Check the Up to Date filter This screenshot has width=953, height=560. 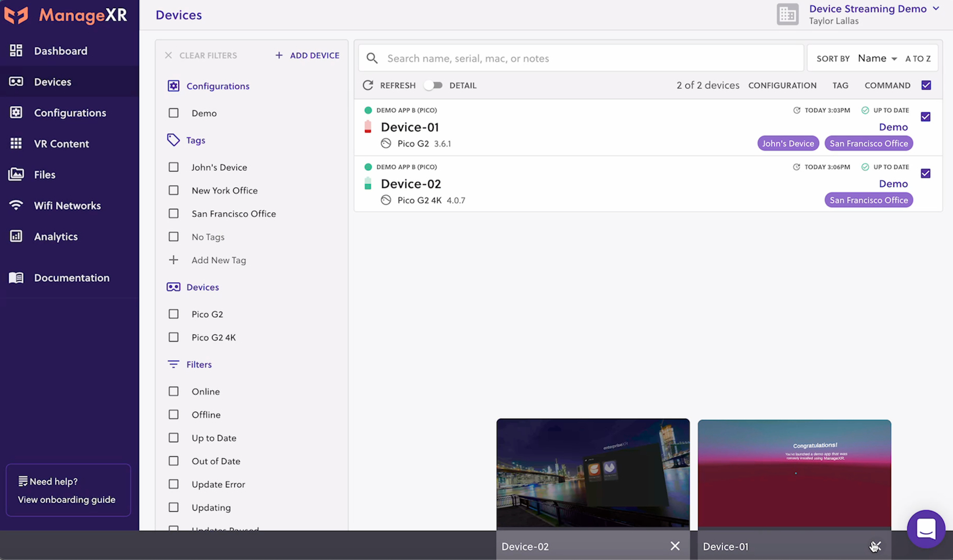click(x=174, y=438)
